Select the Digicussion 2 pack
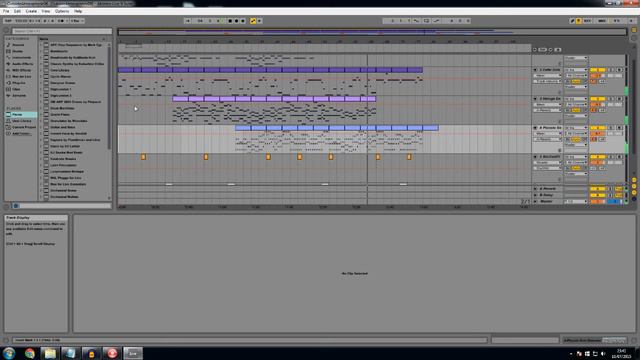The image size is (640, 360). [x=61, y=96]
